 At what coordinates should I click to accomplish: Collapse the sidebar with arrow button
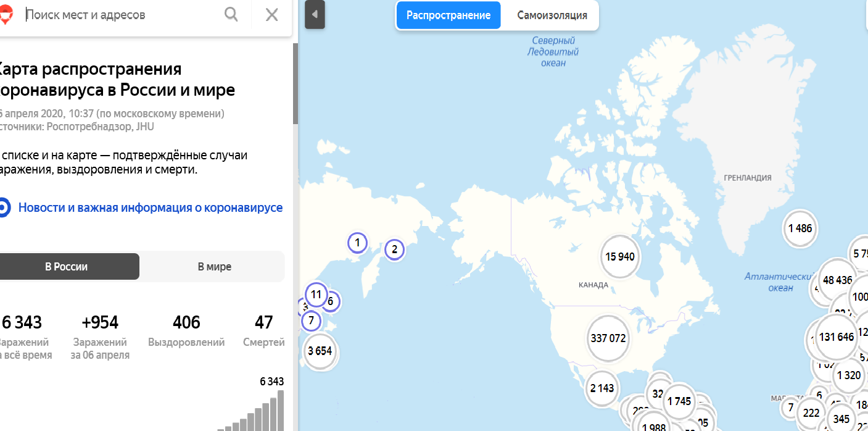(315, 15)
